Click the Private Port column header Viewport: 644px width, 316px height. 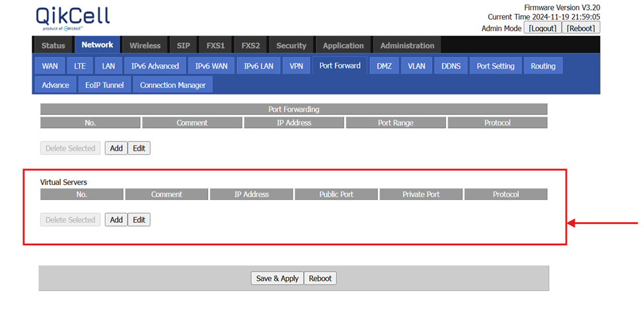pyautogui.click(x=421, y=194)
